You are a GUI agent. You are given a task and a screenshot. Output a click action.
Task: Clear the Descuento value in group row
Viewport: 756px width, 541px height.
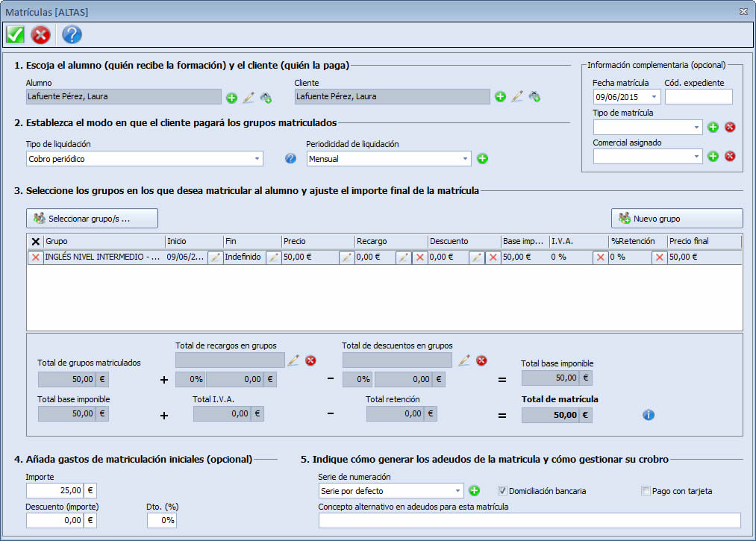[493, 257]
